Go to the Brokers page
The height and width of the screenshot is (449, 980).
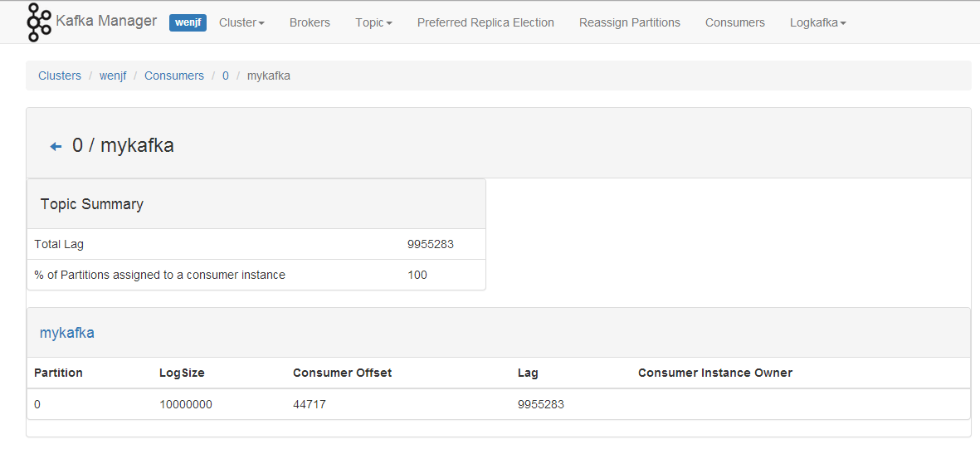click(310, 22)
